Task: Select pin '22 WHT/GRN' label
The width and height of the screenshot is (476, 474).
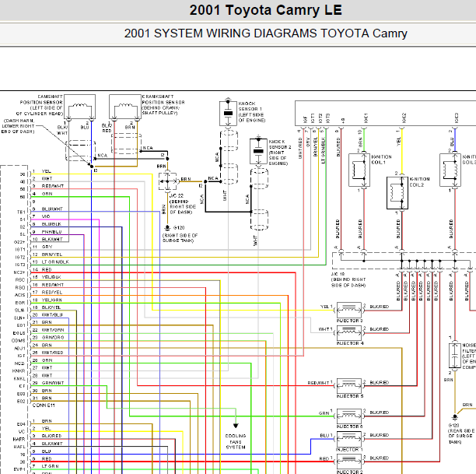Action: [48, 330]
